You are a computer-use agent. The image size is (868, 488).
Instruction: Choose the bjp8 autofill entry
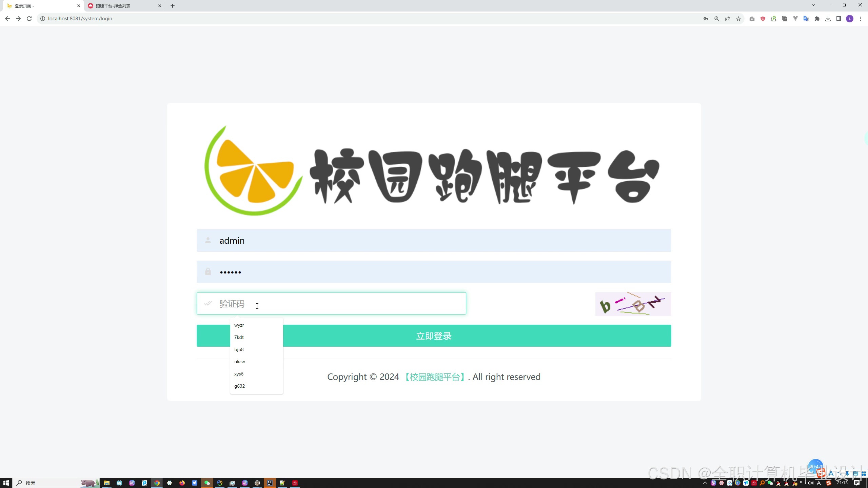click(239, 350)
